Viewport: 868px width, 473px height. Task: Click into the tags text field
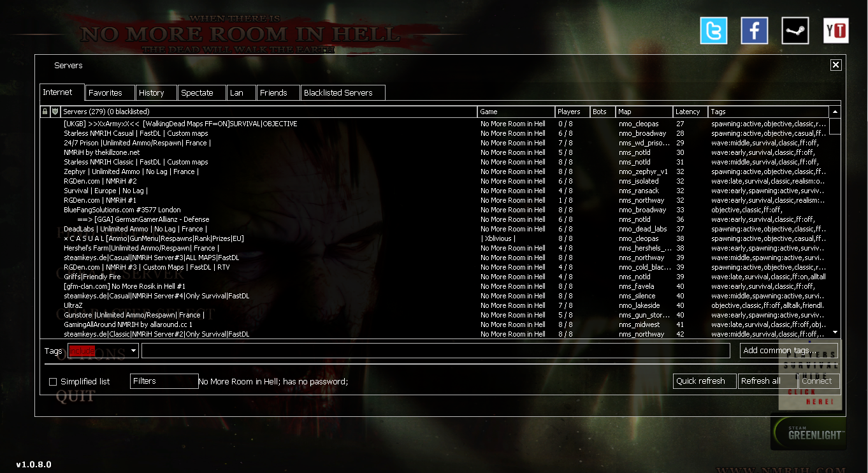(436, 351)
